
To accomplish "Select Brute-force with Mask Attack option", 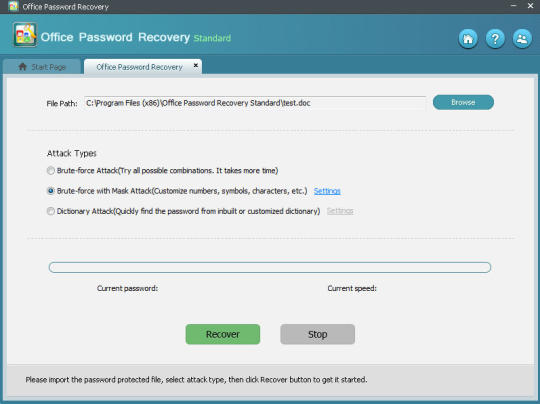I will [51, 191].
